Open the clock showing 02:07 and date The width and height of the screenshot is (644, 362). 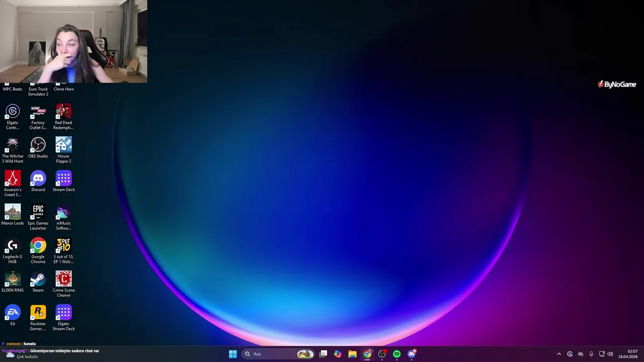pyautogui.click(x=628, y=354)
